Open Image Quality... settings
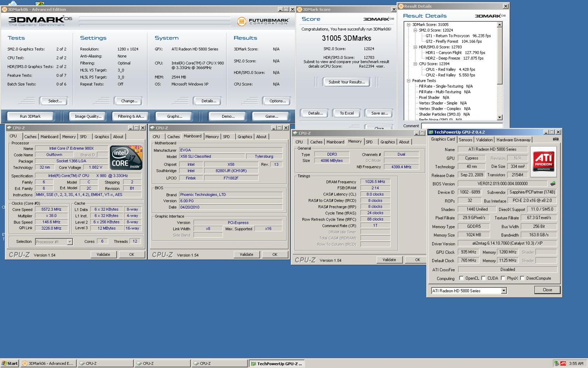The width and height of the screenshot is (588, 368). [x=88, y=116]
